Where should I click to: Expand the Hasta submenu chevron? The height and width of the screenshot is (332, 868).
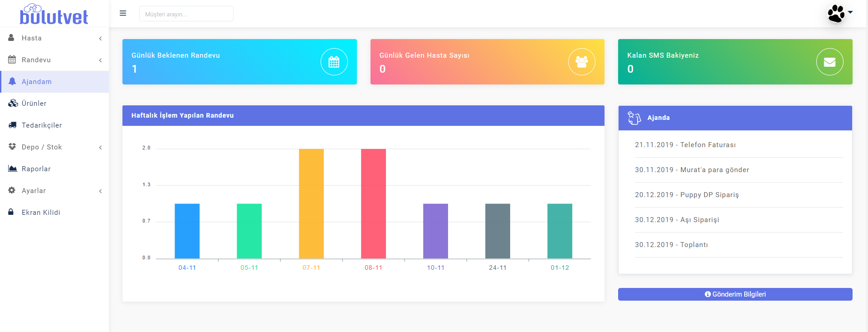pyautogui.click(x=100, y=39)
